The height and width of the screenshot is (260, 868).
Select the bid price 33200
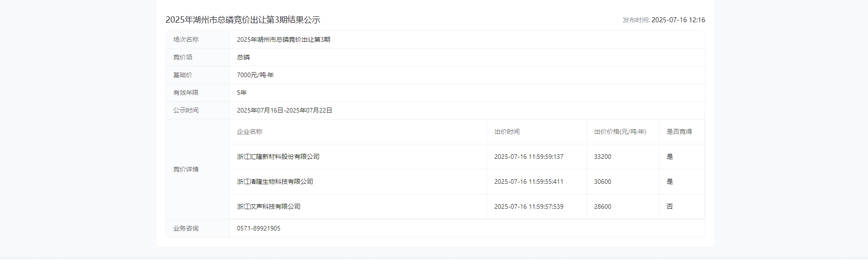point(603,157)
